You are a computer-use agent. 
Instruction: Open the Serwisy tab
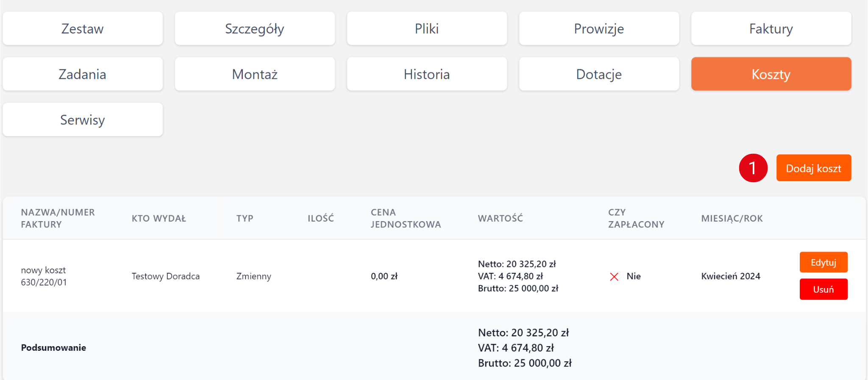coord(83,119)
